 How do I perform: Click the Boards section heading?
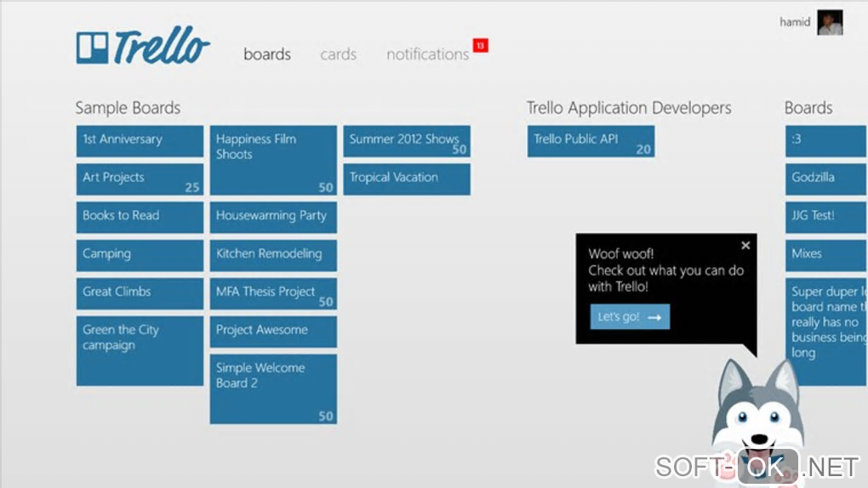pyautogui.click(x=808, y=107)
